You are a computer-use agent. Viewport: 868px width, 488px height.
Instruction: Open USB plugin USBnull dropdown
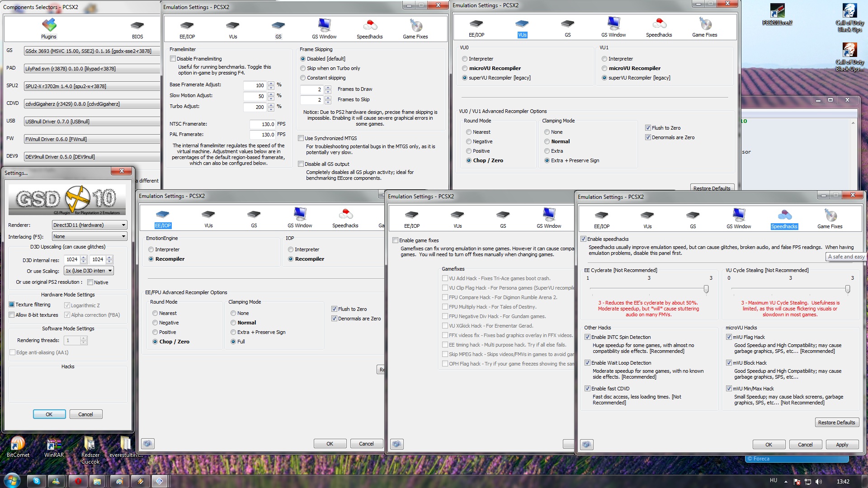[92, 122]
